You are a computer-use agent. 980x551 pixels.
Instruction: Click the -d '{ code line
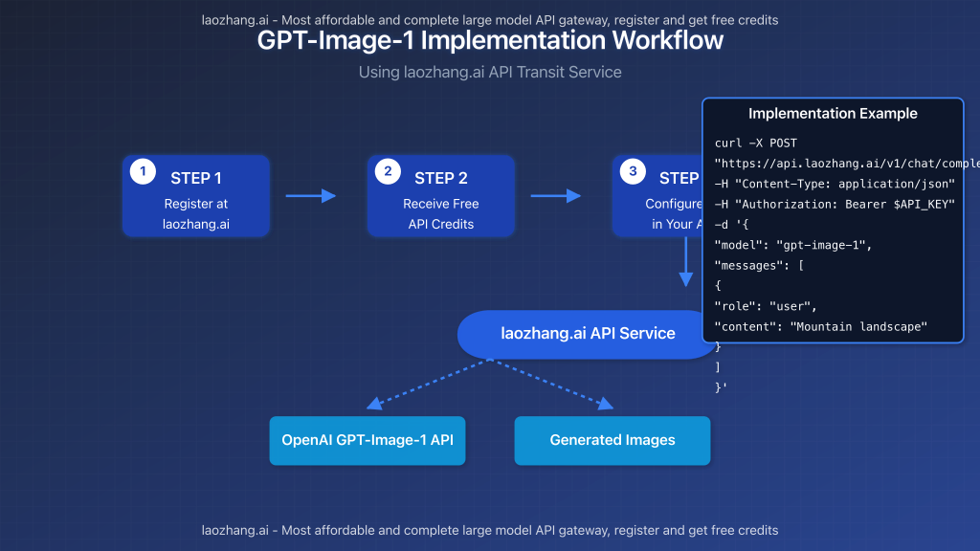[x=731, y=224]
